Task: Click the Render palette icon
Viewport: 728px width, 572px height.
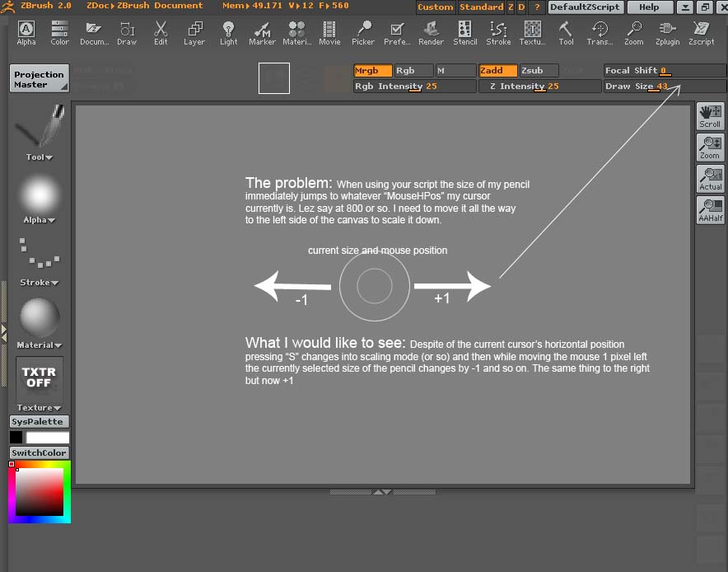Action: pos(431,33)
